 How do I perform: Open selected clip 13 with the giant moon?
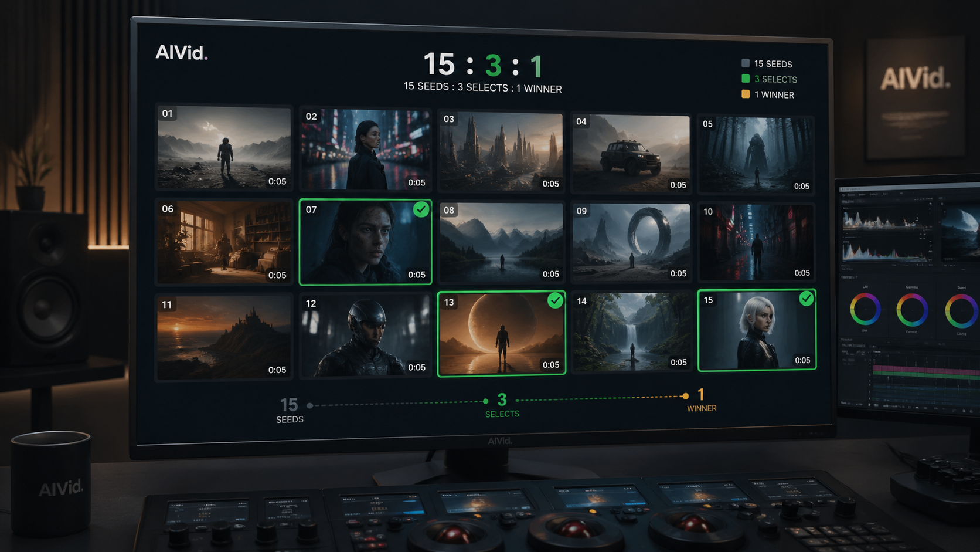point(502,333)
